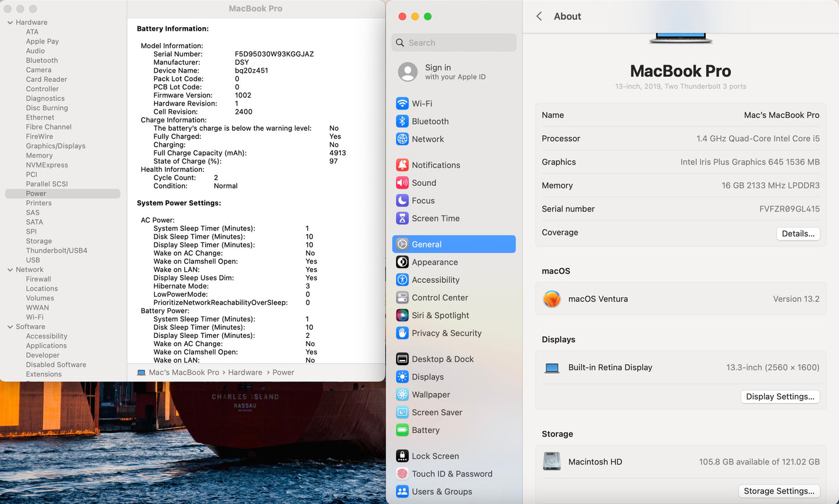839x504 pixels.
Task: Click the Touch ID & Password fingerprint icon
Action: pyautogui.click(x=402, y=474)
